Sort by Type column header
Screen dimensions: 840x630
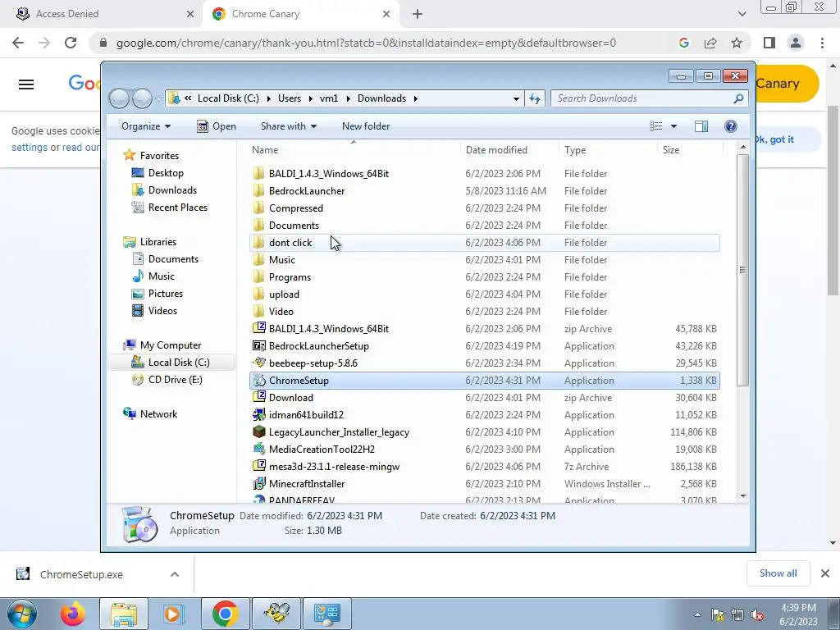(608, 150)
